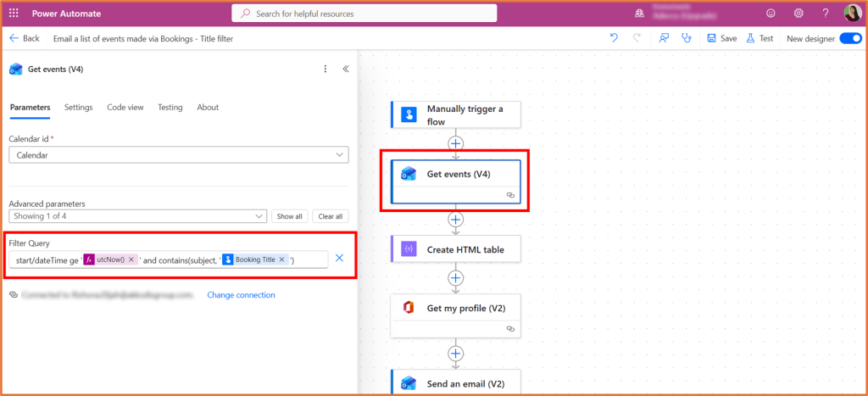Open the settings gear icon
Screen dimensions: 868x396
[798, 14]
